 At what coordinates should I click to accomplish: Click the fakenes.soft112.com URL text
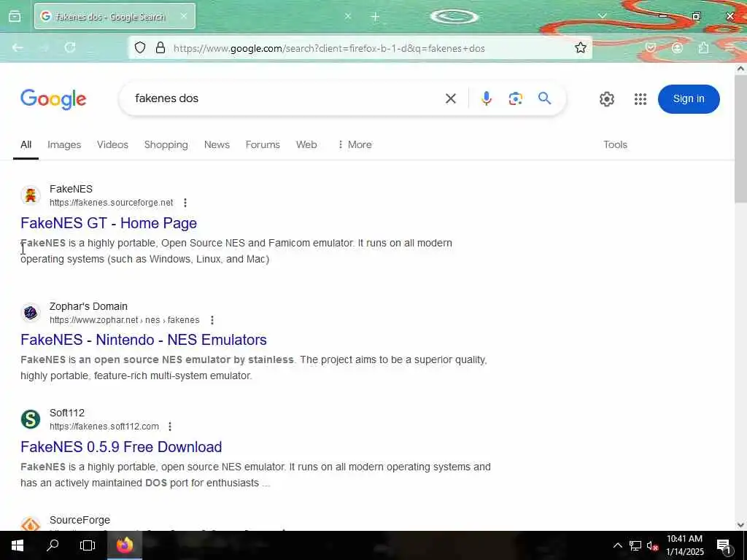104,426
